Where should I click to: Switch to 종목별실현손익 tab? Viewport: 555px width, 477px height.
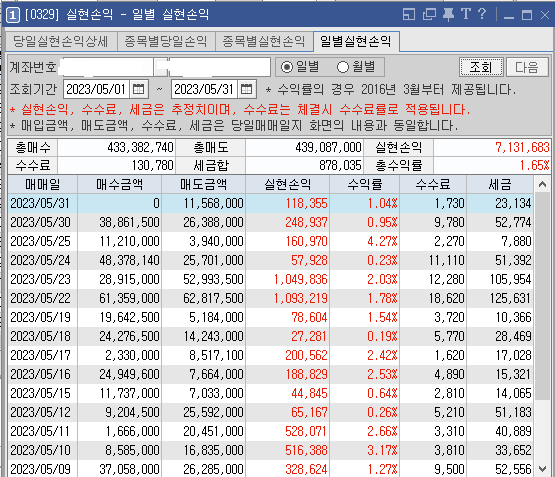pos(264,41)
